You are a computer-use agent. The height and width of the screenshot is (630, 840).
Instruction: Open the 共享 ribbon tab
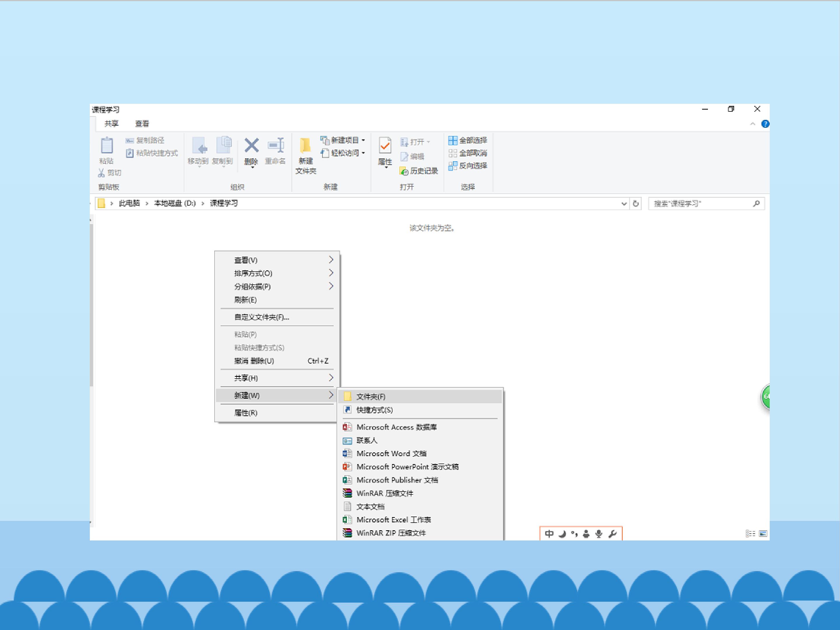coord(112,124)
